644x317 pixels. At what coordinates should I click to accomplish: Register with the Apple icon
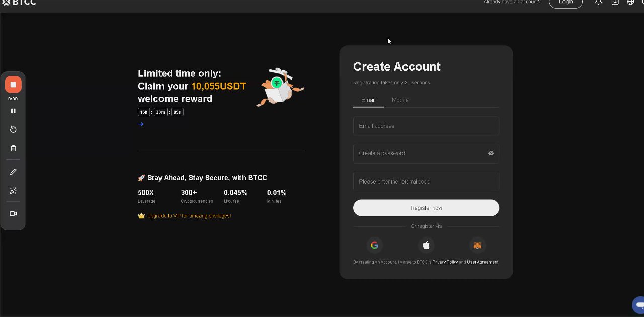pyautogui.click(x=426, y=245)
